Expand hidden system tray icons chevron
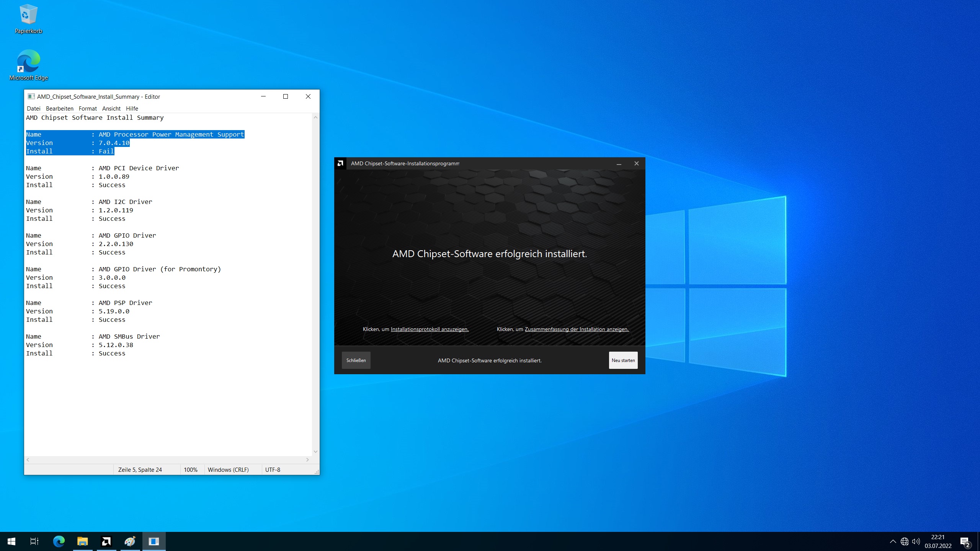 [x=893, y=541]
